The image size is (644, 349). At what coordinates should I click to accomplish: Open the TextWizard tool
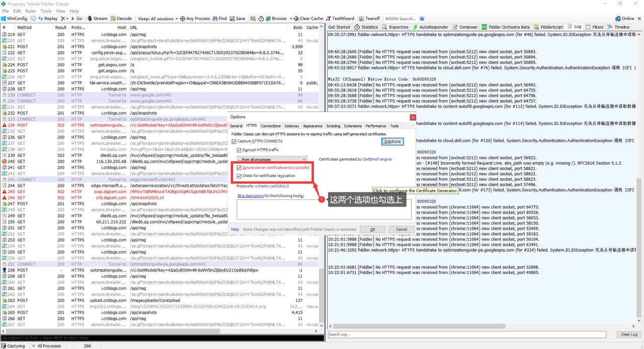click(340, 19)
